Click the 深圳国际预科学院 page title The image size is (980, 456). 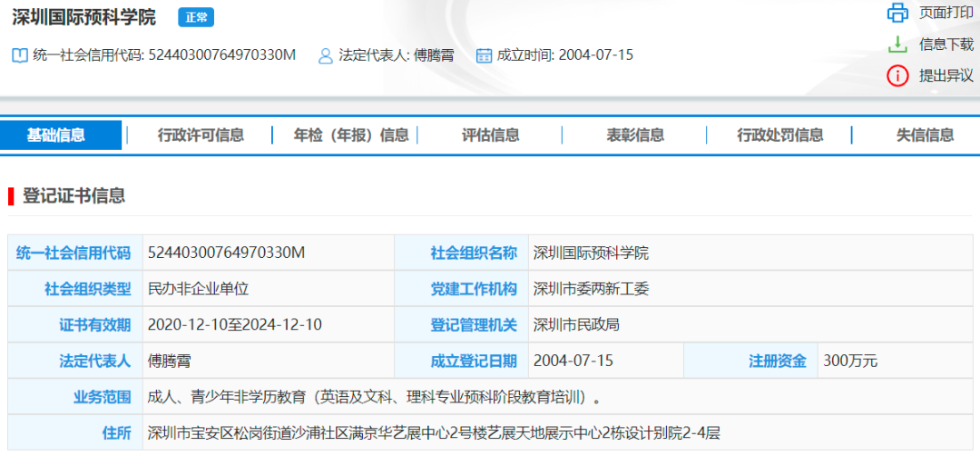click(x=83, y=17)
